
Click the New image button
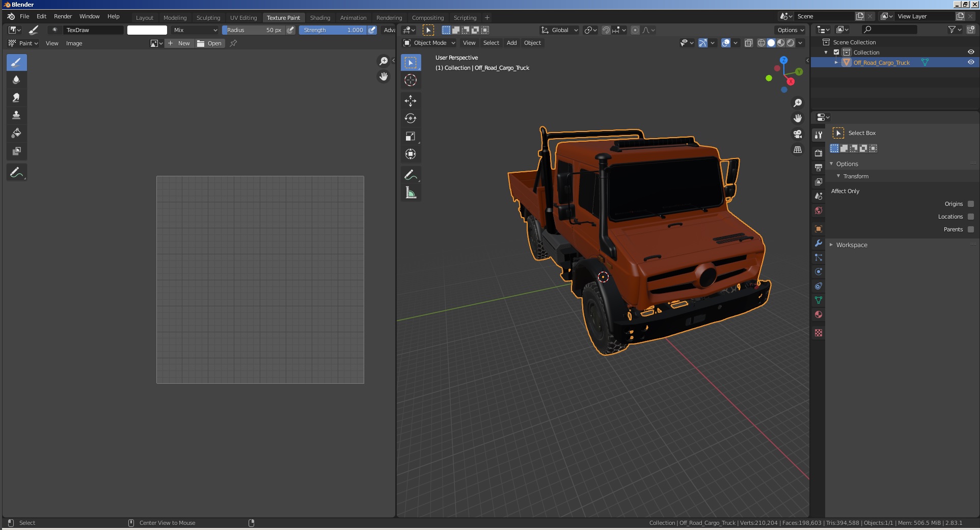click(x=179, y=43)
